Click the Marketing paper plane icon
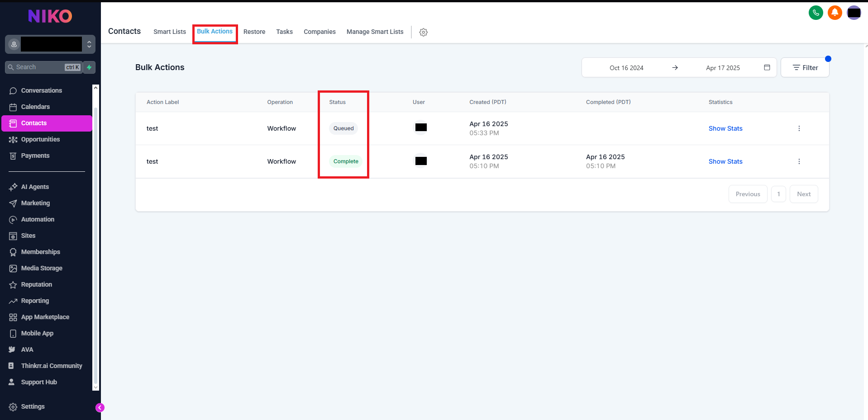868x420 pixels. click(13, 203)
